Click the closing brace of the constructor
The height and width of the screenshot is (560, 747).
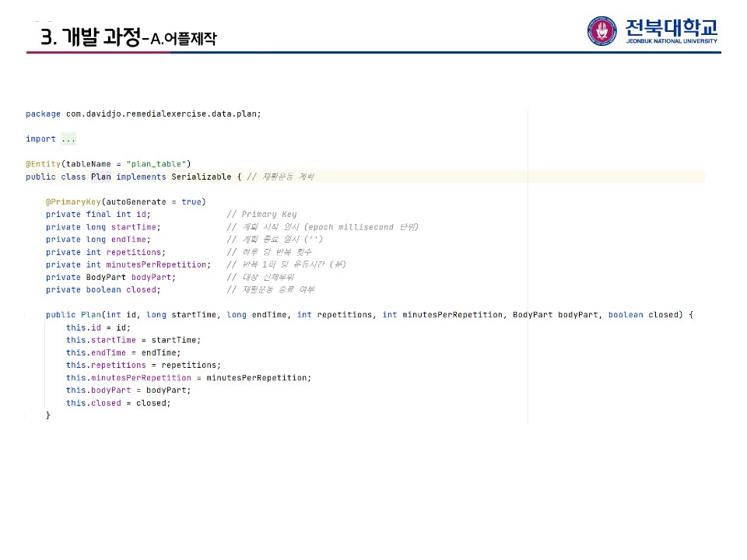(x=48, y=415)
